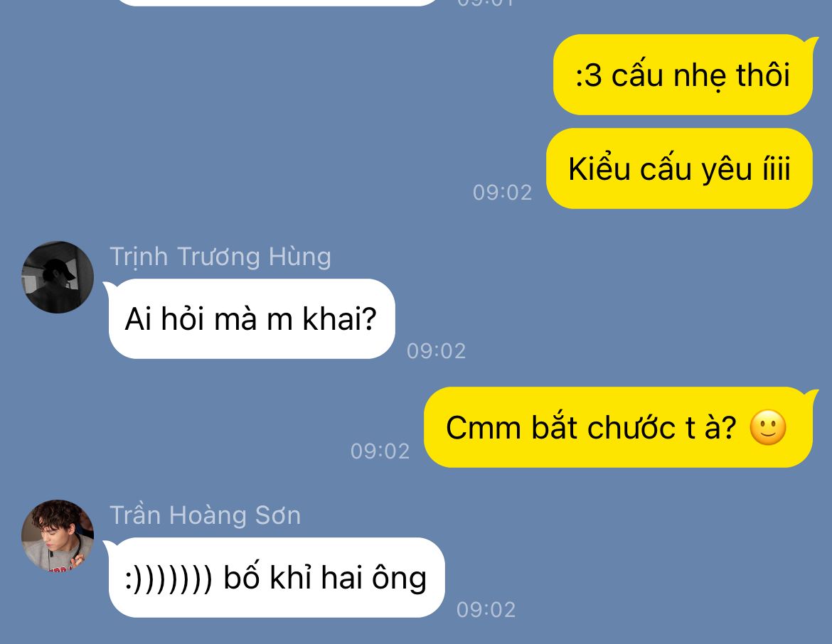The width and height of the screenshot is (832, 644).
Task: Tap the 09:02 timestamp beside 'Cmm bắt chước'
Action: click(380, 451)
